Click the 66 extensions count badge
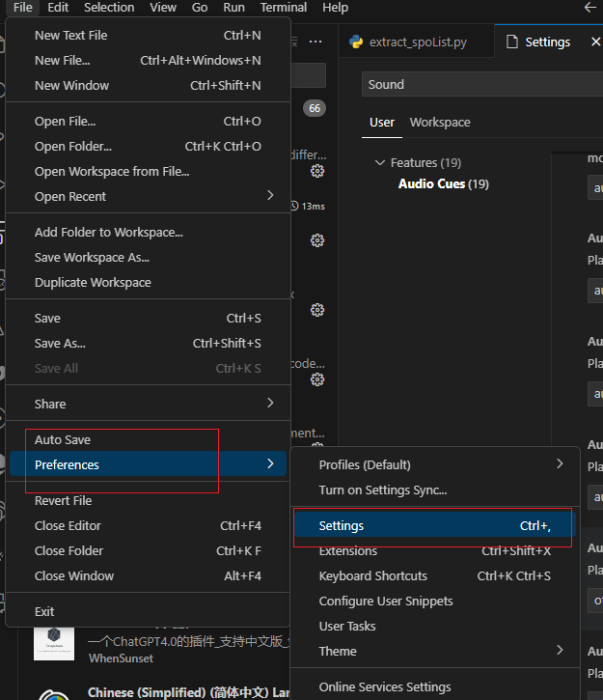The image size is (603, 700). click(315, 108)
